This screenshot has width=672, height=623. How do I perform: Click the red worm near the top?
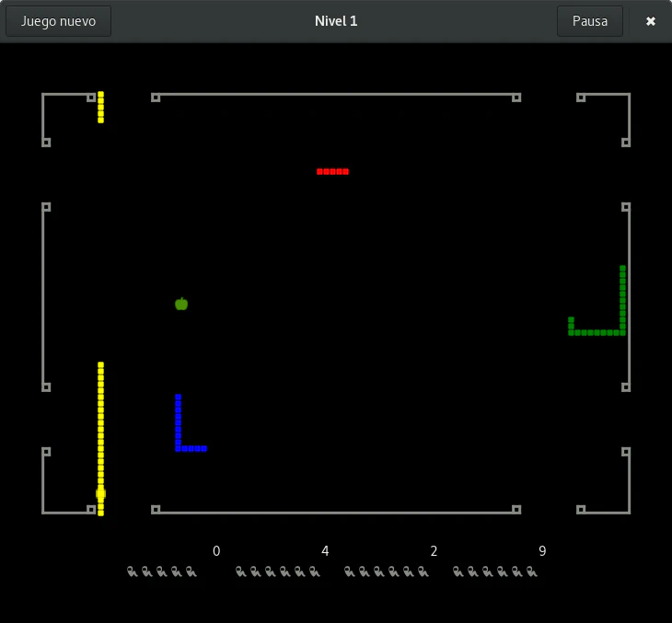(x=332, y=171)
